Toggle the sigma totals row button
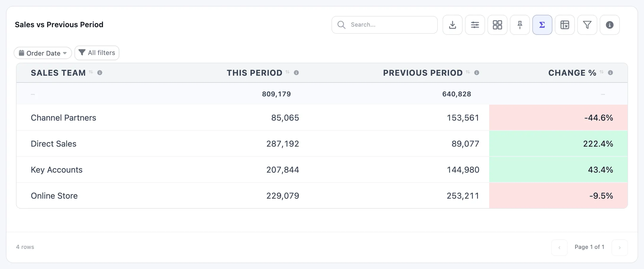Viewport: 644px width, 269px height. (x=542, y=25)
